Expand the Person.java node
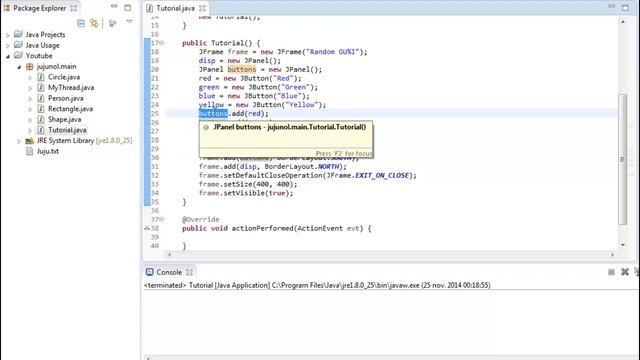Image resolution: width=640 pixels, height=360 pixels. point(30,99)
